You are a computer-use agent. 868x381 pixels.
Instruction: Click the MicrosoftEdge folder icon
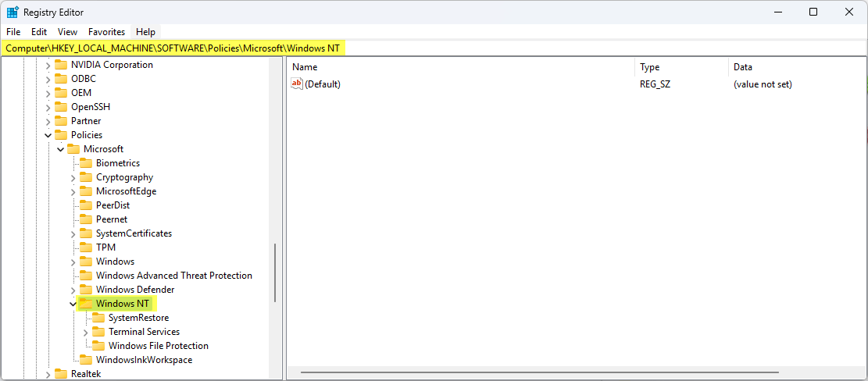pyautogui.click(x=86, y=191)
